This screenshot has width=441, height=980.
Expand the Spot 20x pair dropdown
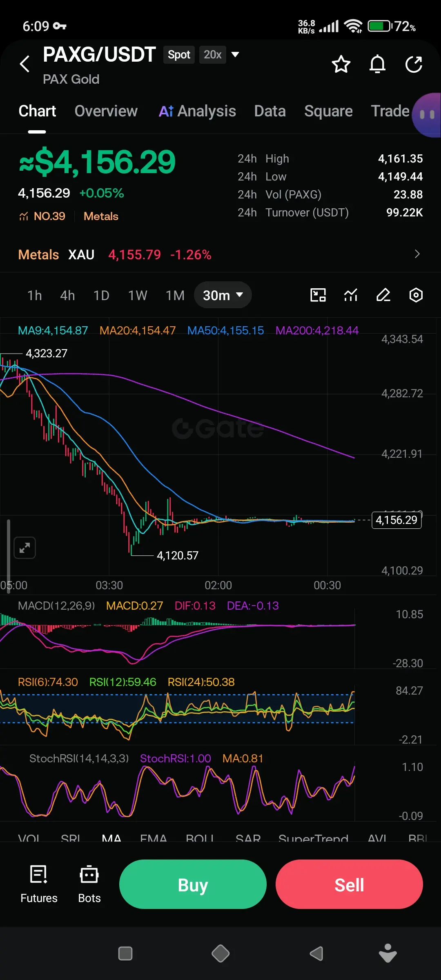235,54
